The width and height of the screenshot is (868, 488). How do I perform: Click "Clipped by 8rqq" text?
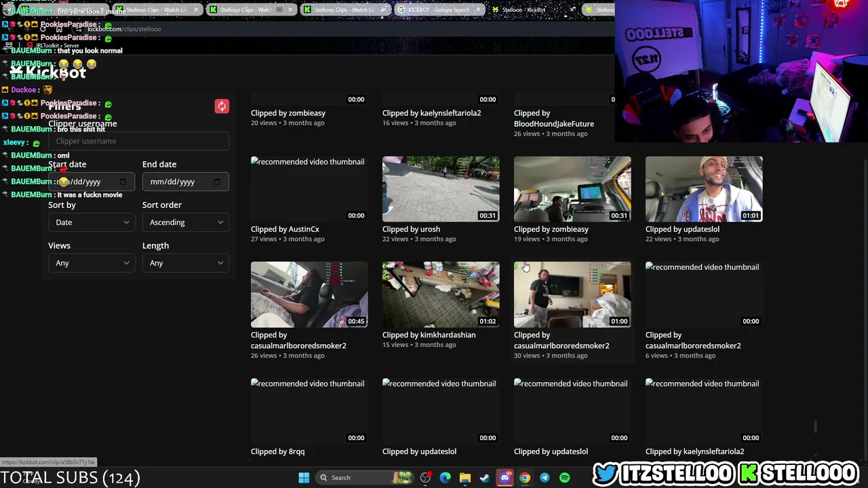click(x=278, y=451)
